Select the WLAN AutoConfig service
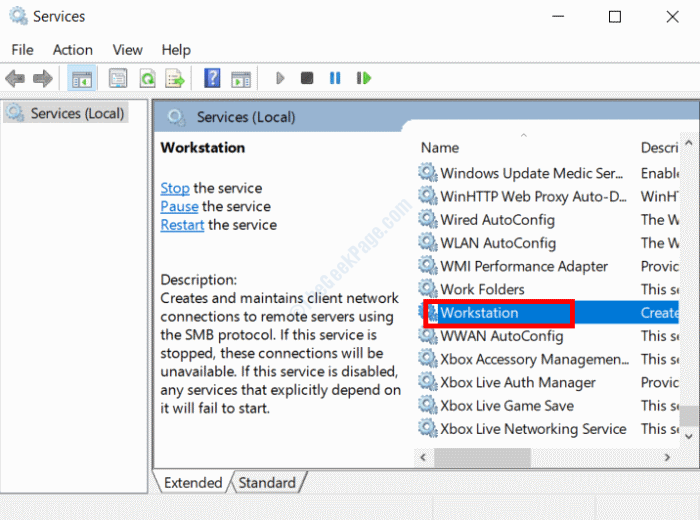 click(497, 243)
